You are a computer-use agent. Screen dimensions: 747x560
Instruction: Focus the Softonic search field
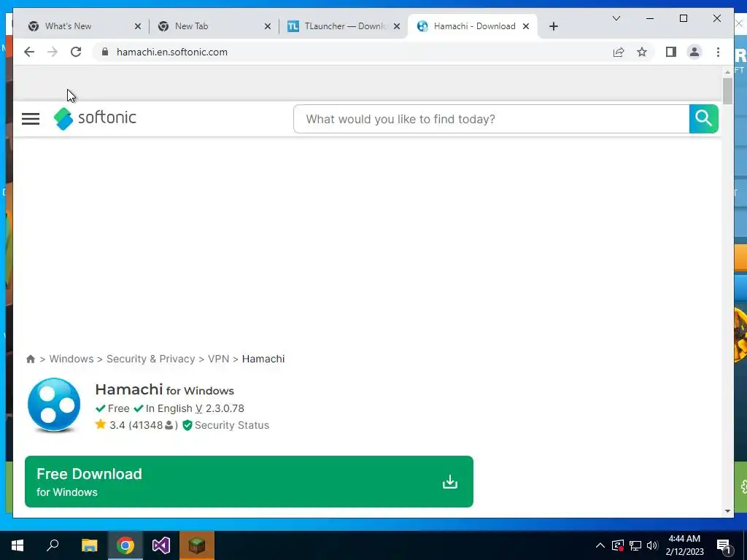(491, 119)
